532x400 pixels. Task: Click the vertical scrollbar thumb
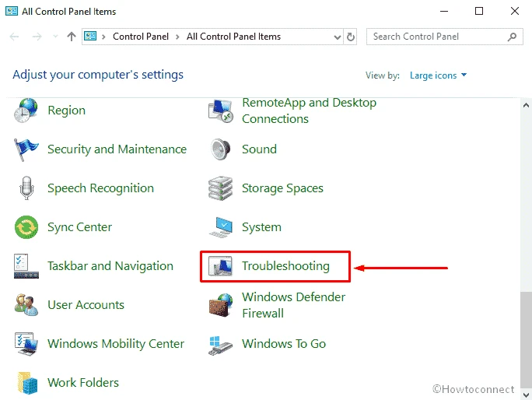click(x=526, y=339)
